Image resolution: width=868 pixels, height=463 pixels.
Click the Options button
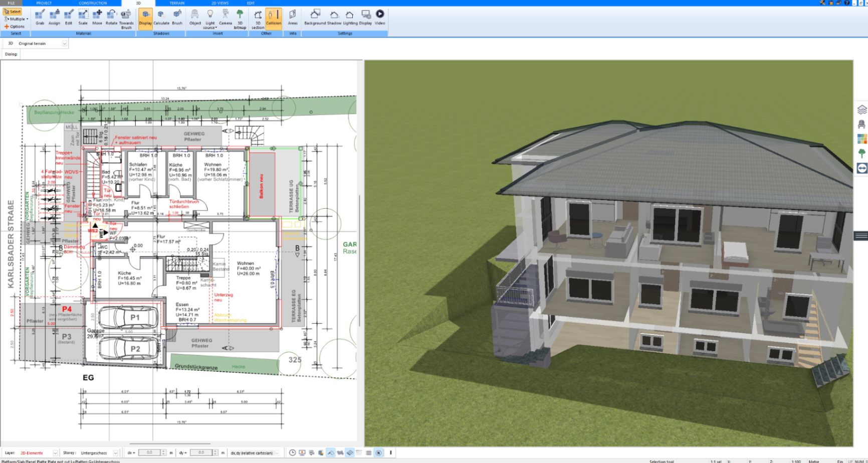(x=15, y=27)
